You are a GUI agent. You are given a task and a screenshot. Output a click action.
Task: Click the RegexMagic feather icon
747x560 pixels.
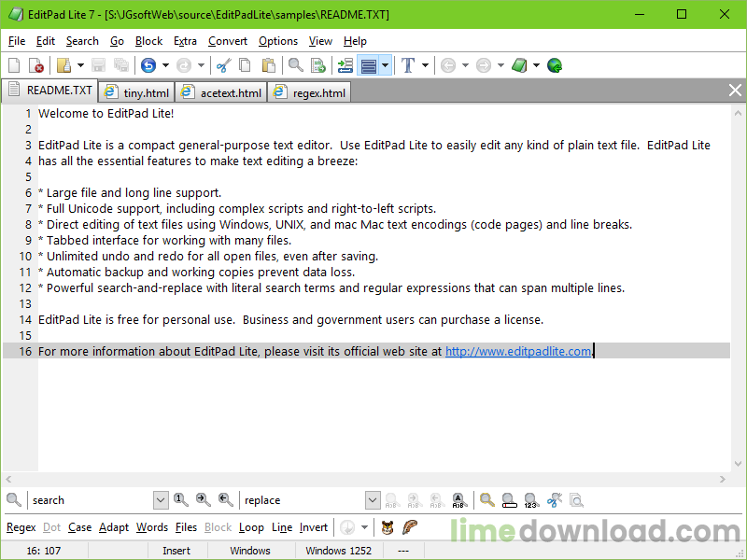pos(410,527)
